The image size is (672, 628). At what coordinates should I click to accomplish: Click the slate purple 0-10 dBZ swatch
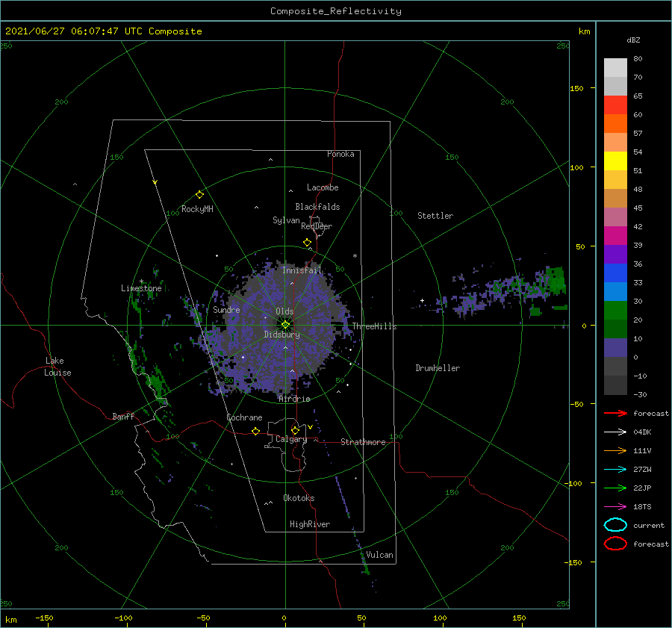615,348
